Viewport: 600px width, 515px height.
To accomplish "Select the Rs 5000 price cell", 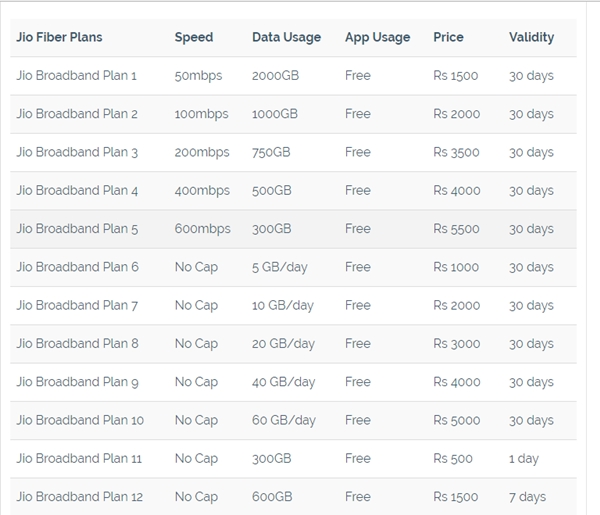I will [x=456, y=420].
